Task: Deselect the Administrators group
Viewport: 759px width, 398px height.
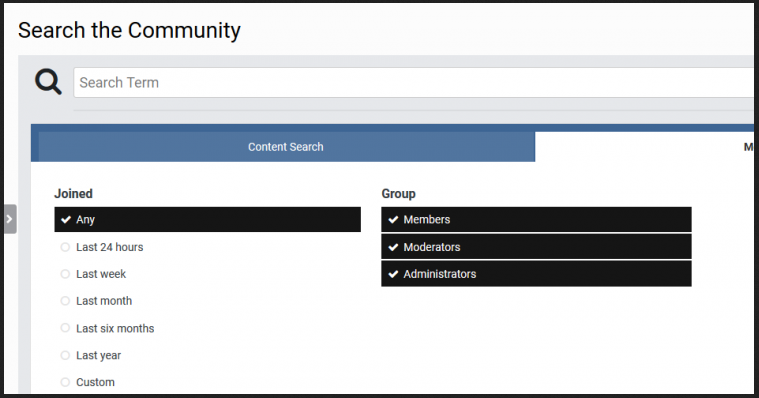Action: (536, 274)
